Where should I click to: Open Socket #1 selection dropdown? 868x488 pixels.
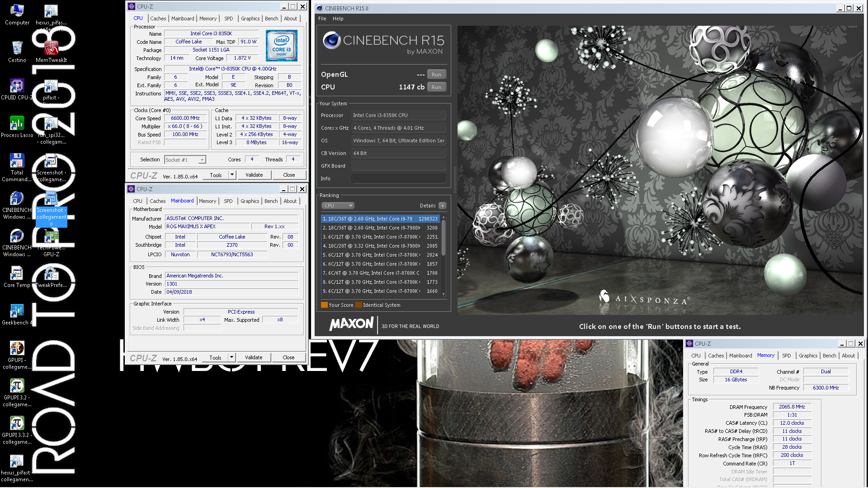tap(185, 160)
